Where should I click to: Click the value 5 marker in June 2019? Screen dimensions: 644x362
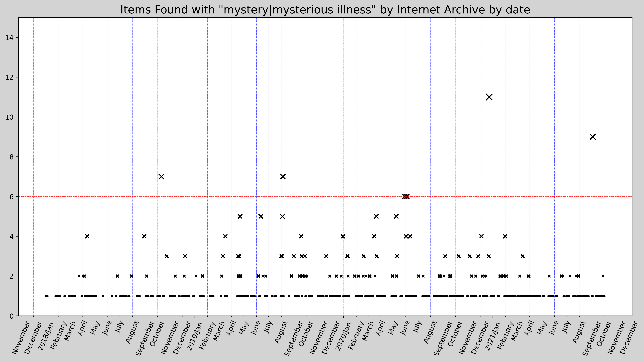[261, 216]
